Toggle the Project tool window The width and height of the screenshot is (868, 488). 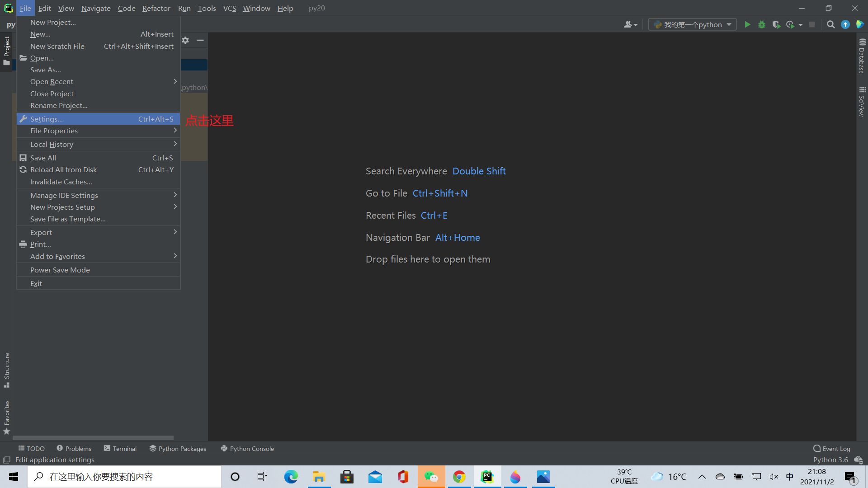pos(6,51)
